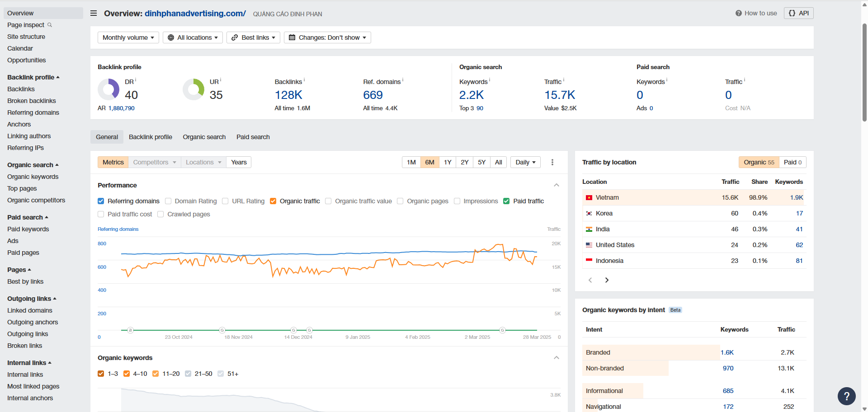Toggle the 51+ keyword position checkbox

pos(221,374)
